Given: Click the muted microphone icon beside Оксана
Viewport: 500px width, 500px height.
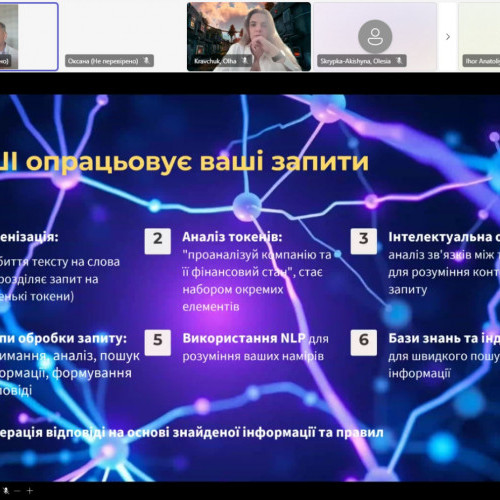Looking at the screenshot, I should click(146, 61).
